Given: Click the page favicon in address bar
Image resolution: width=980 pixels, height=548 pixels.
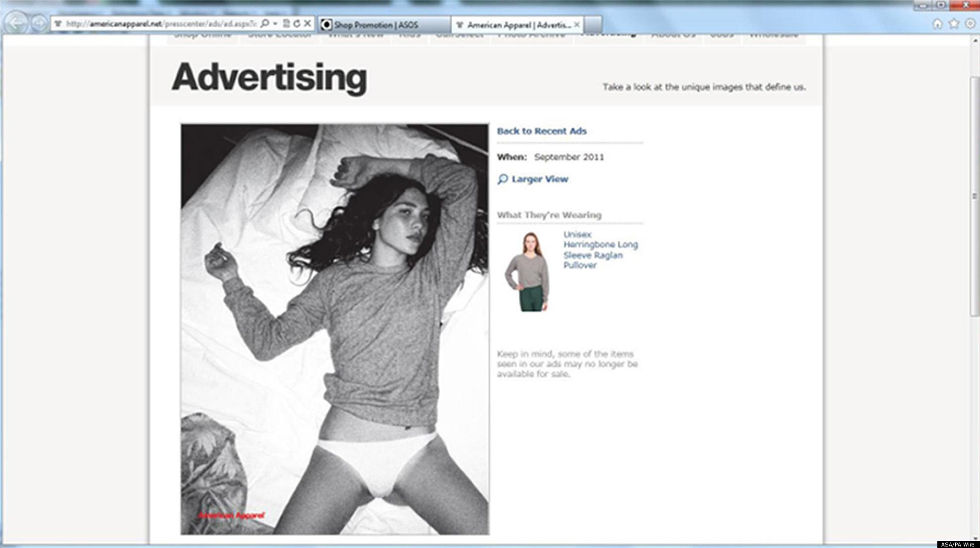Looking at the screenshot, I should coord(59,23).
